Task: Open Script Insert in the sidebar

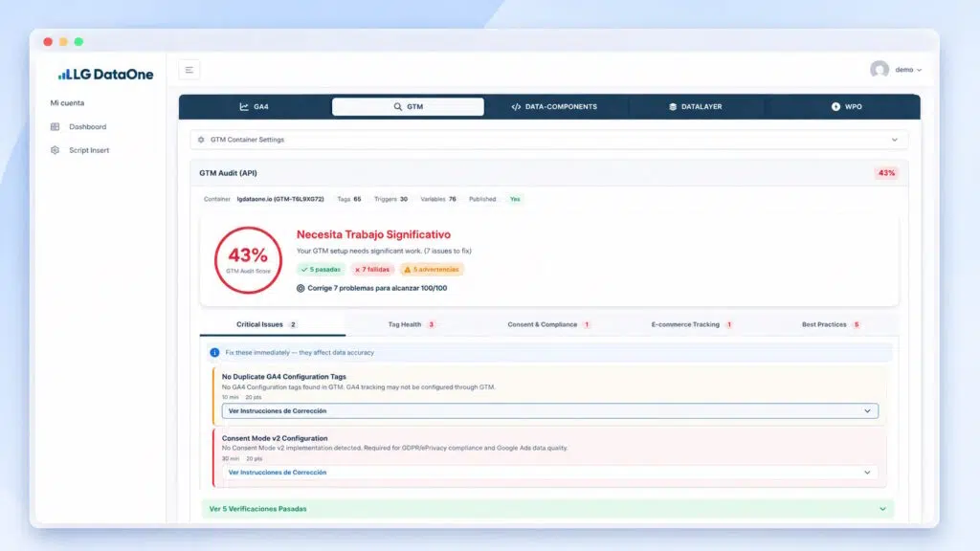Action: [89, 150]
